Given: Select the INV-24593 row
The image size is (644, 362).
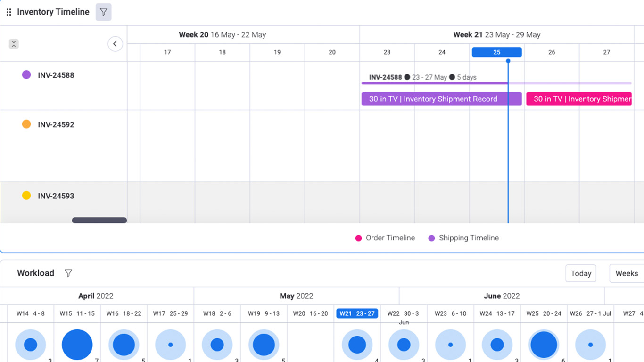Looking at the screenshot, I should (64, 202).
